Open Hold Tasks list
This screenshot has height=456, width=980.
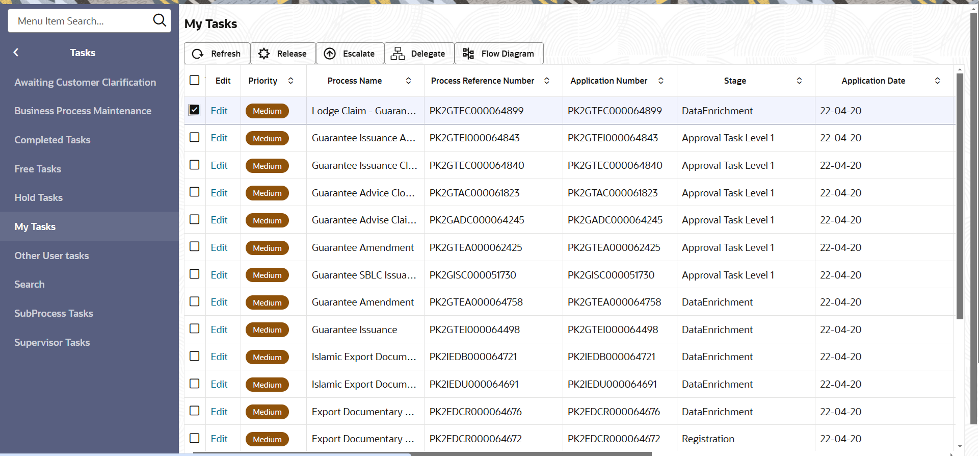(39, 197)
